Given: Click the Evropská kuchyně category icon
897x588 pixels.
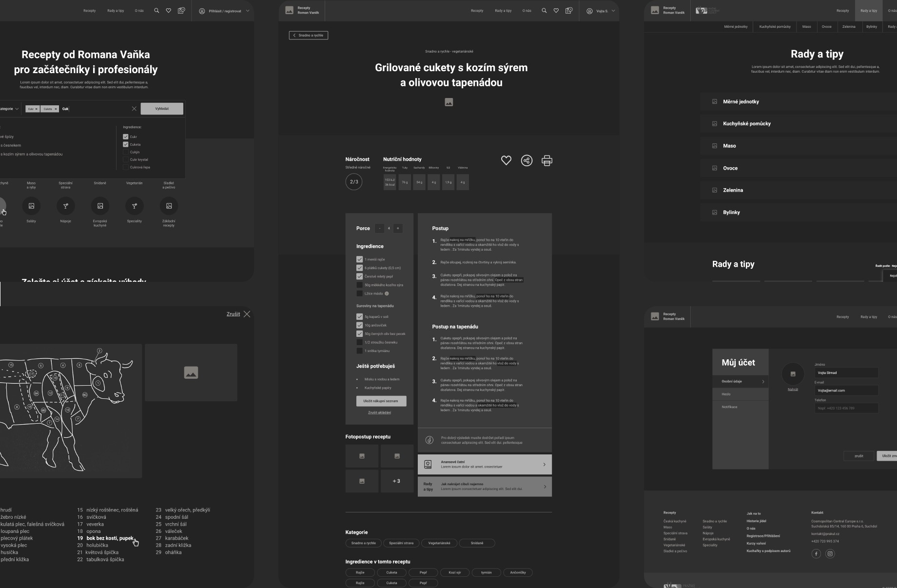Looking at the screenshot, I should pos(100,206).
